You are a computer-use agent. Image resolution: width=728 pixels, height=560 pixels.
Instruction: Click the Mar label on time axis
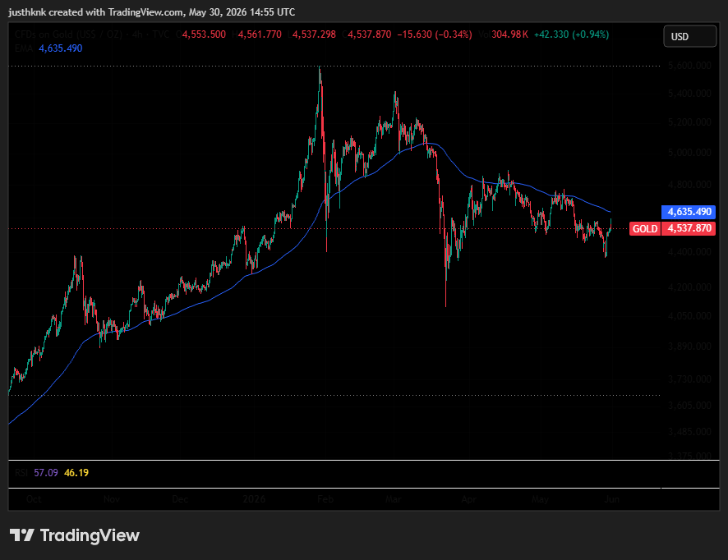[x=394, y=499]
